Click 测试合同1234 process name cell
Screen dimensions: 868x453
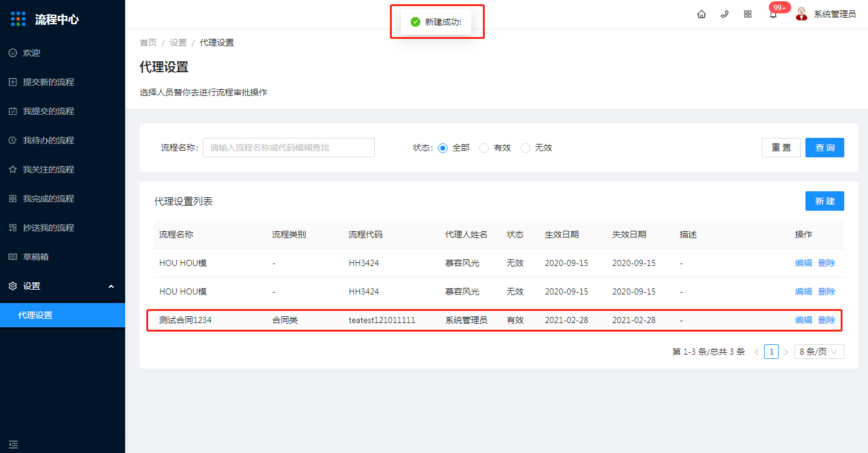pyautogui.click(x=185, y=320)
